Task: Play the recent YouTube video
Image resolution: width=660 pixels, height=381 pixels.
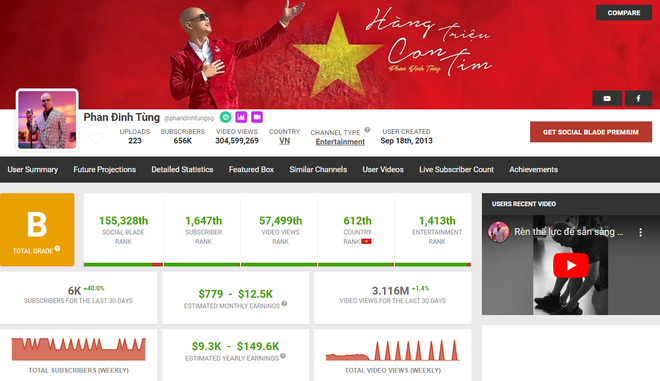Action: (x=571, y=265)
